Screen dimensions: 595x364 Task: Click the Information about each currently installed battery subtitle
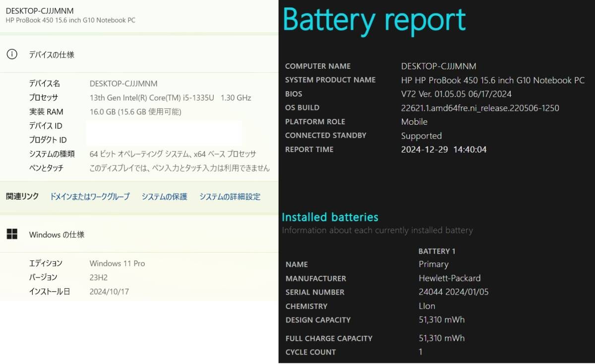pos(377,230)
